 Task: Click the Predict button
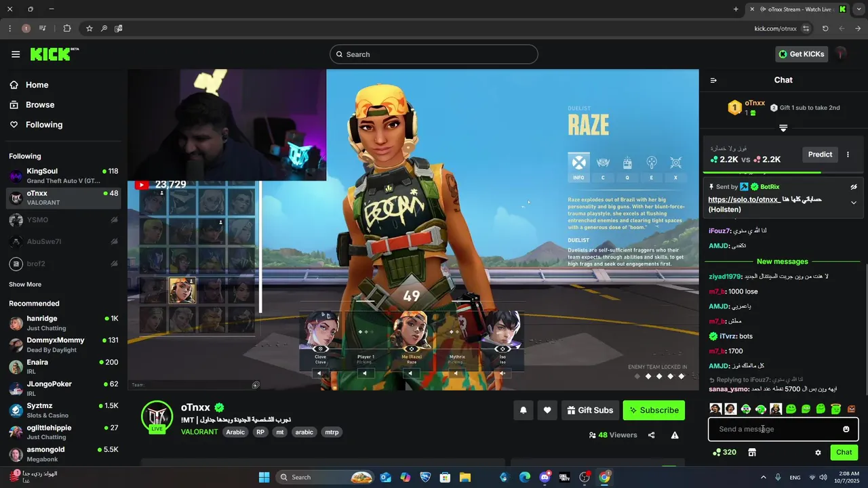click(x=820, y=155)
